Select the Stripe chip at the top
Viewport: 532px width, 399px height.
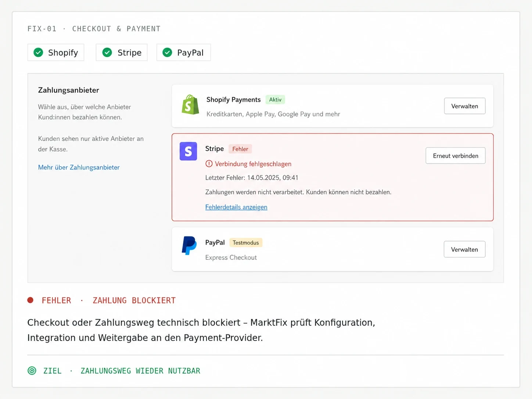pyautogui.click(x=122, y=53)
